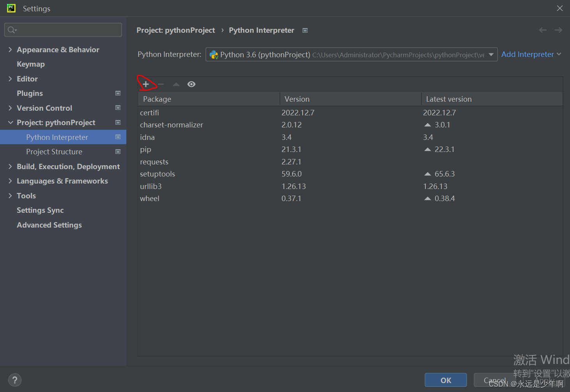The height and width of the screenshot is (392, 570).
Task: Expand Appearance & Behavior section
Action: (10, 49)
